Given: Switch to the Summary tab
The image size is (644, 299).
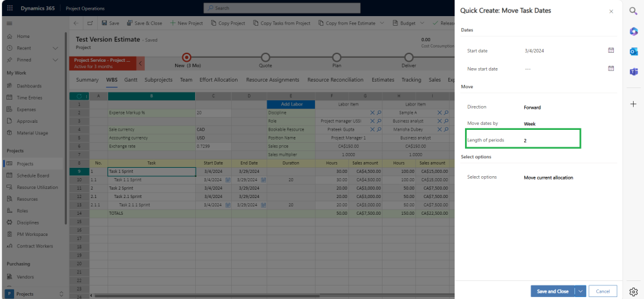Looking at the screenshot, I should click(x=87, y=80).
